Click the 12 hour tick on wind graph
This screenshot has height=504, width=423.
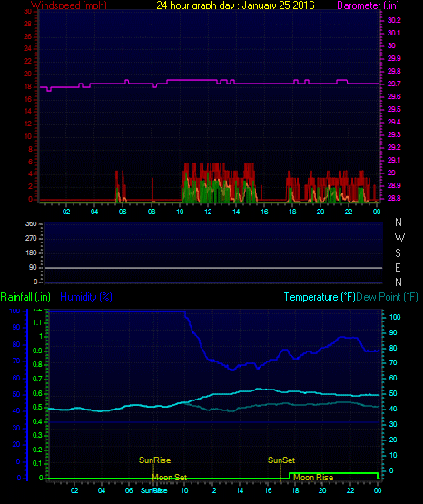tap(208, 212)
